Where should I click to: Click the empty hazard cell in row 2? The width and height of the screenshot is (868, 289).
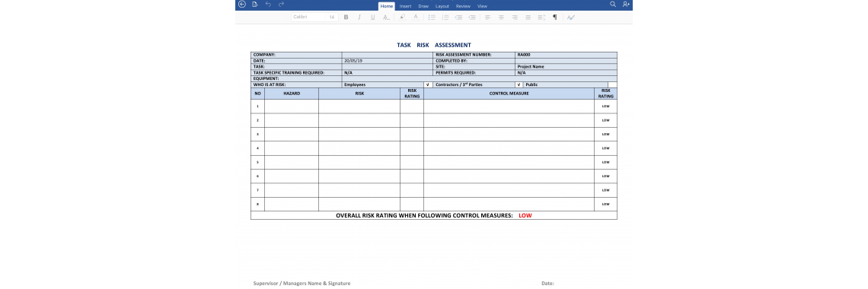point(292,120)
